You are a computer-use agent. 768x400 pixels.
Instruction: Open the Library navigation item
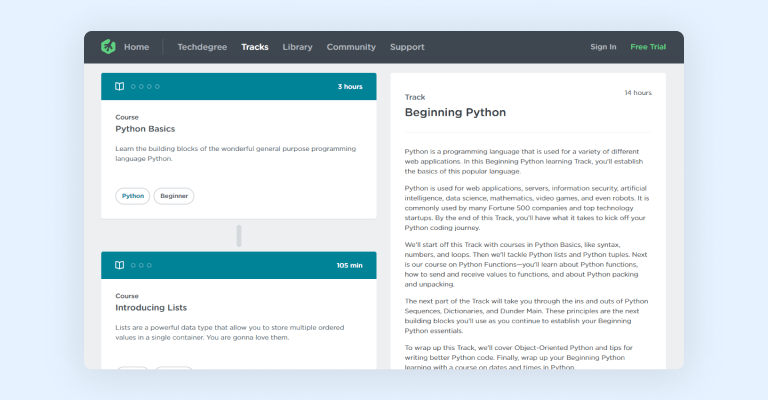pos(297,47)
